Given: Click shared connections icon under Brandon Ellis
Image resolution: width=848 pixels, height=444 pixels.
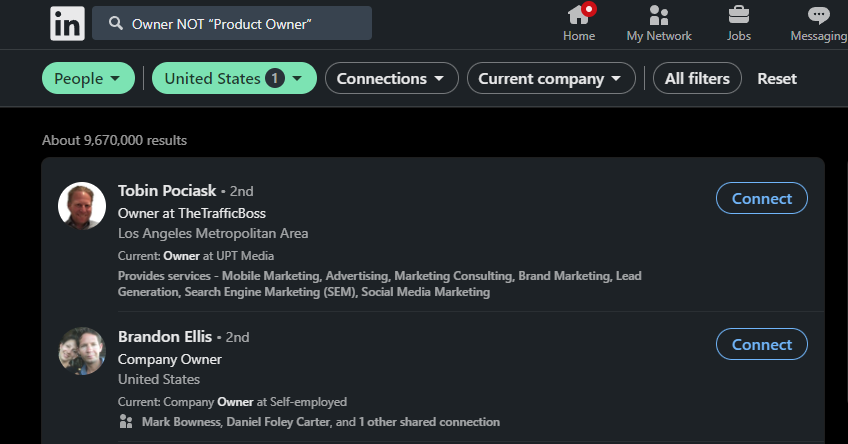Looking at the screenshot, I should pyautogui.click(x=126, y=421).
